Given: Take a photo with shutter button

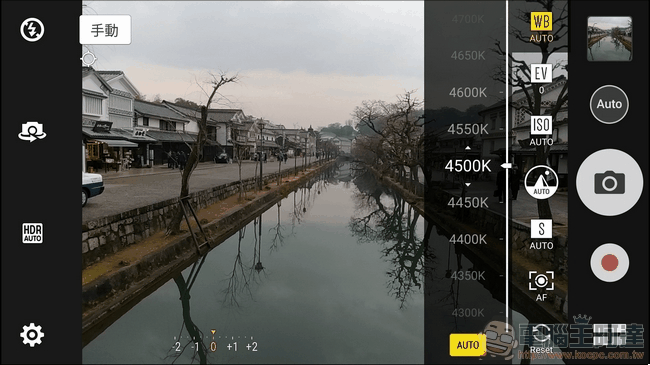Looking at the screenshot, I should [609, 182].
